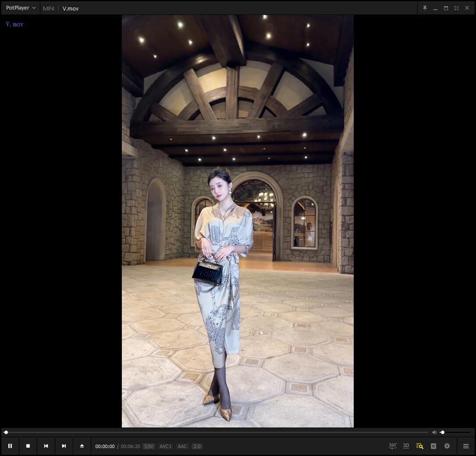476x456 pixels.
Task: Switch the player to fullscreen mode
Action: point(456,8)
